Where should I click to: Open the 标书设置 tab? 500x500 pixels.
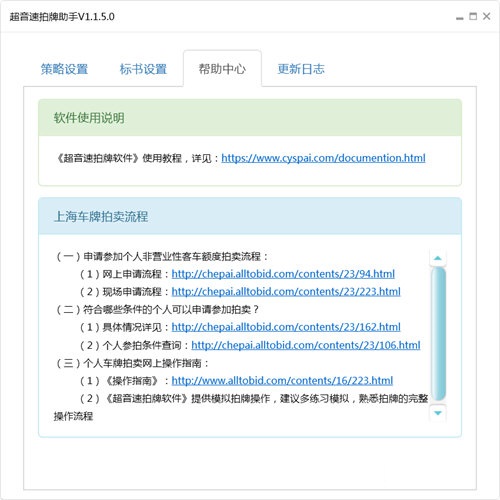143,69
